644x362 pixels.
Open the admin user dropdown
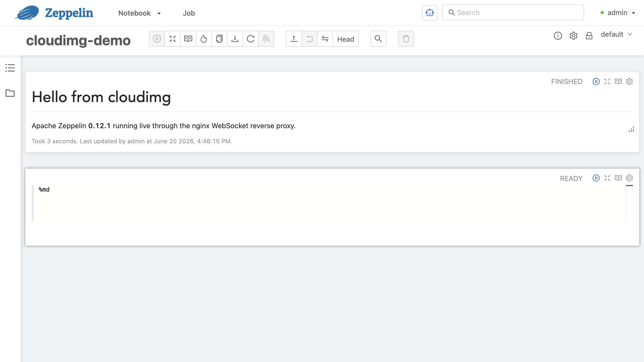618,13
